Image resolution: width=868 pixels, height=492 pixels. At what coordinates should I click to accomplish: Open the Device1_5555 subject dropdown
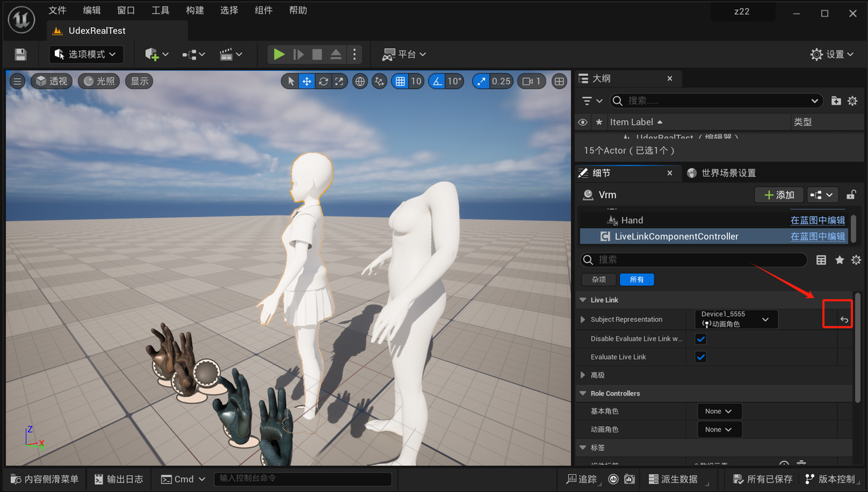pyautogui.click(x=736, y=319)
